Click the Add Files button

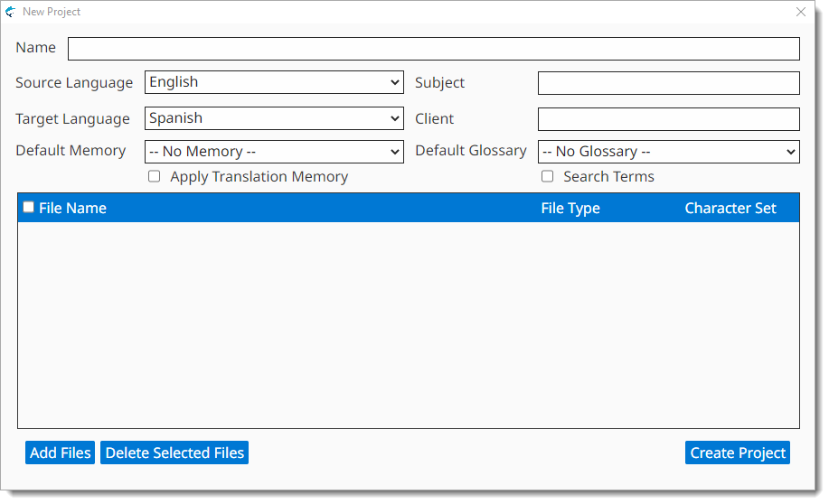61,453
